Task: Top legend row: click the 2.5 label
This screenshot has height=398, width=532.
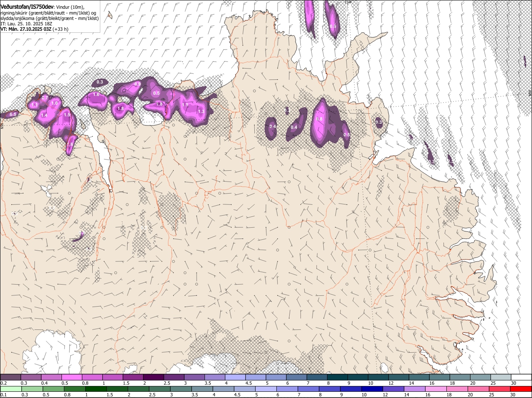Action: click(167, 383)
